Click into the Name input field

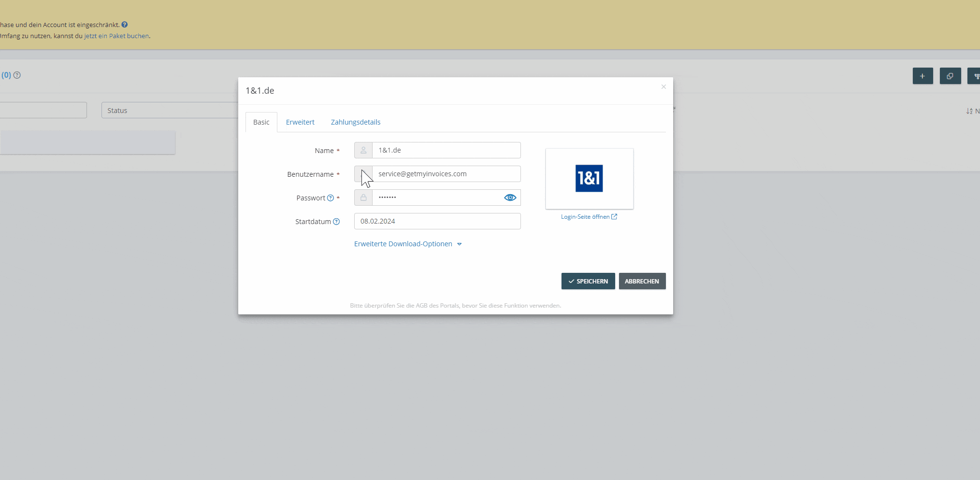[x=446, y=150]
